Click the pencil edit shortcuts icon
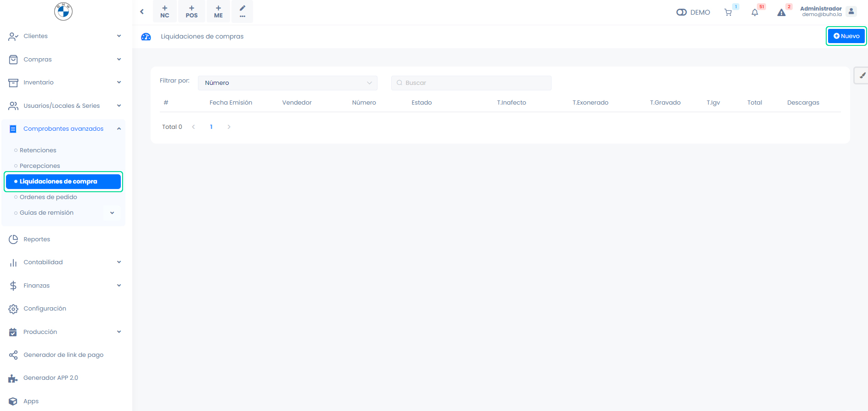868x411 pixels. pyautogui.click(x=242, y=11)
